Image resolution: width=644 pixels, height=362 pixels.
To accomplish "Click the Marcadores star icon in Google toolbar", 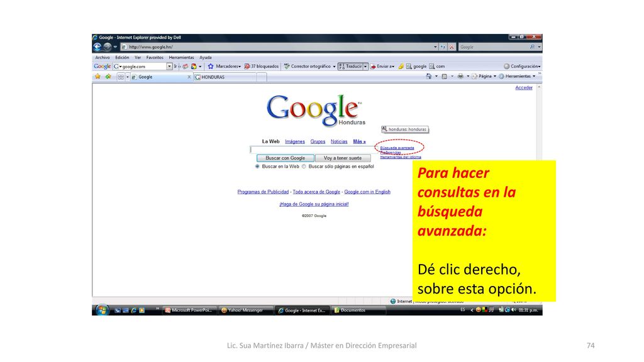I will (211, 66).
